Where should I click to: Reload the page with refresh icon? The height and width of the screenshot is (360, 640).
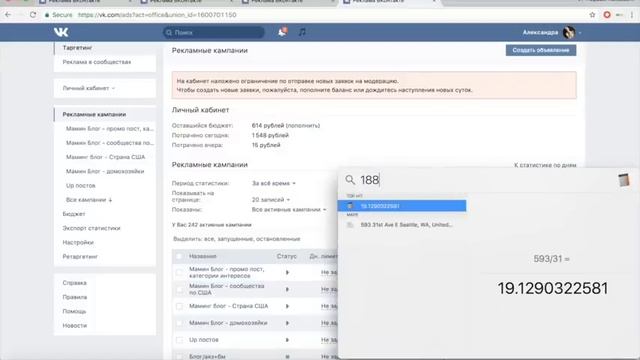point(33,15)
